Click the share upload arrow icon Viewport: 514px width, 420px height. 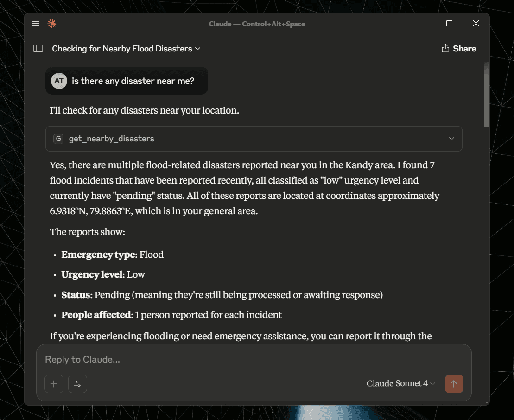(445, 48)
